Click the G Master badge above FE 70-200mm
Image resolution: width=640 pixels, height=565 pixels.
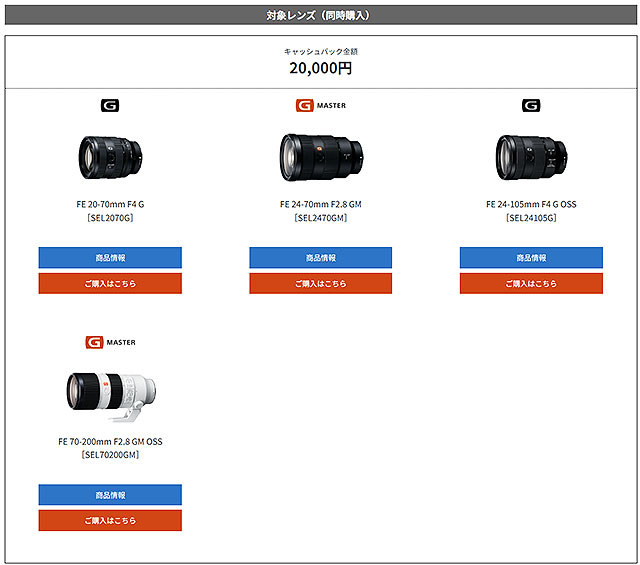coord(110,342)
